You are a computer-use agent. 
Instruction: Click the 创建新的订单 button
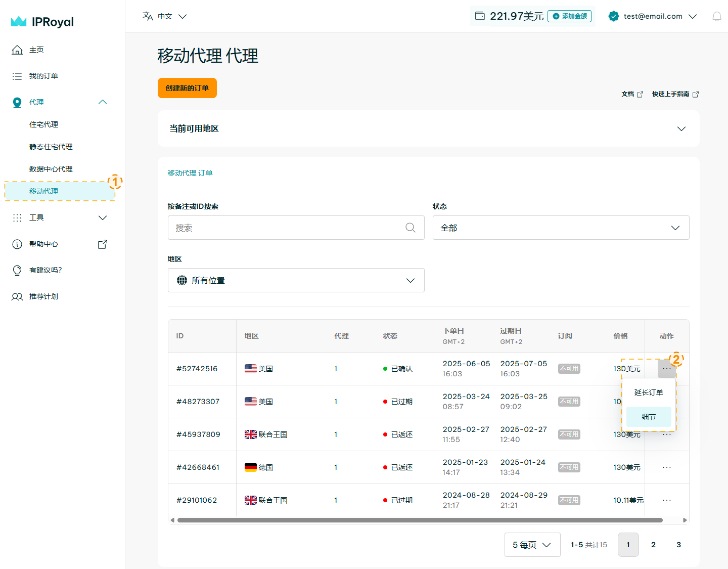[187, 88]
